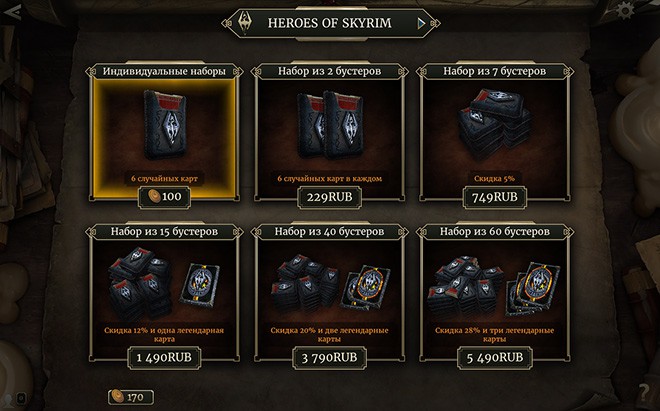Click the legendary cards in 60-pack bundle
Viewport: 660px width, 411px height.
(x=532, y=288)
